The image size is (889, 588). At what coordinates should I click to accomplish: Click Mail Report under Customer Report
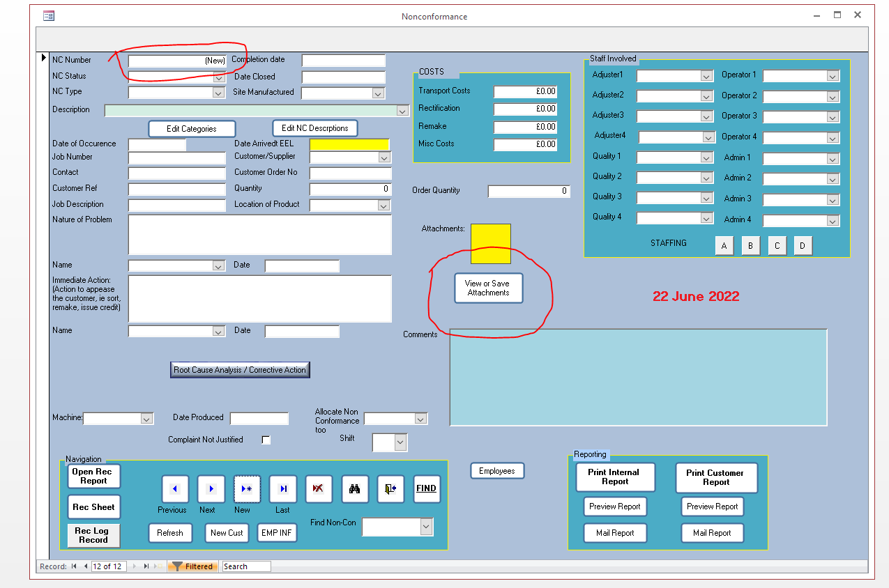(x=713, y=534)
